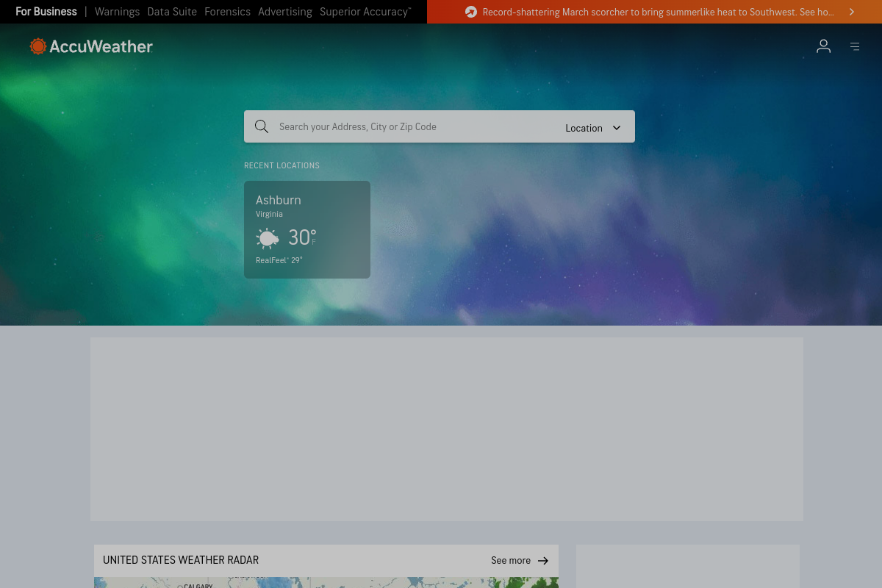Click the AccuWeather sun logo

[x=37, y=46]
